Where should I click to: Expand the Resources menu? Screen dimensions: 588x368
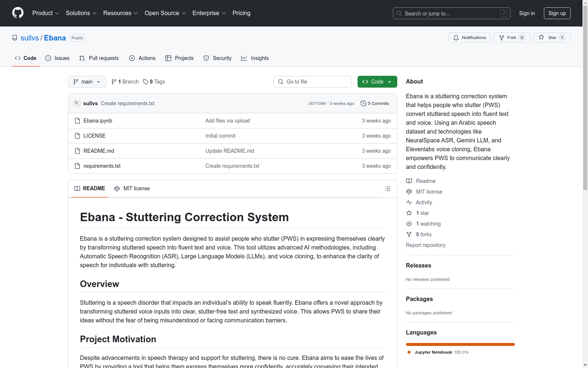point(121,13)
